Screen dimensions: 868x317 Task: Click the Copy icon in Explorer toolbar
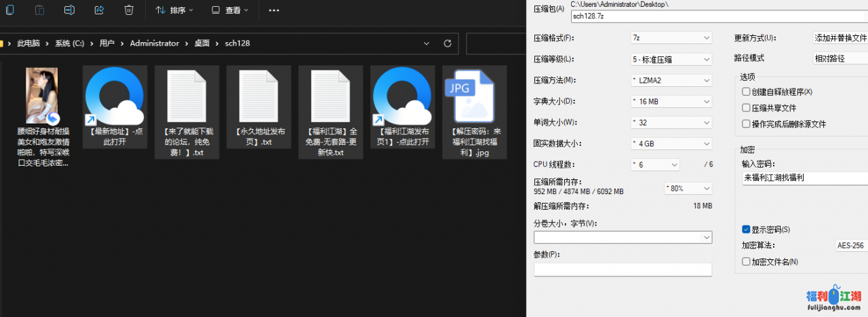pyautogui.click(x=9, y=10)
